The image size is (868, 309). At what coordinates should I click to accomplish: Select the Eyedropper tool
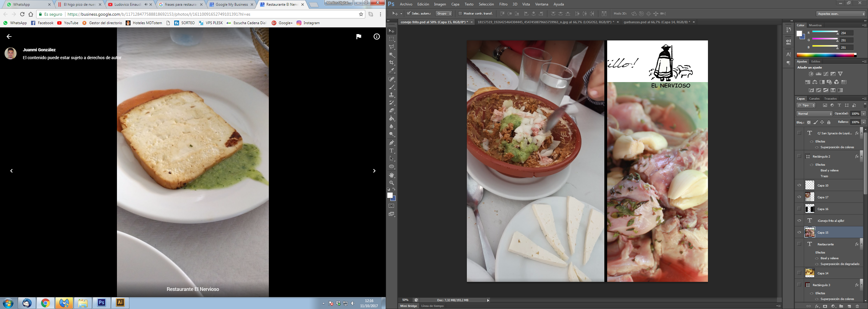pos(392,71)
